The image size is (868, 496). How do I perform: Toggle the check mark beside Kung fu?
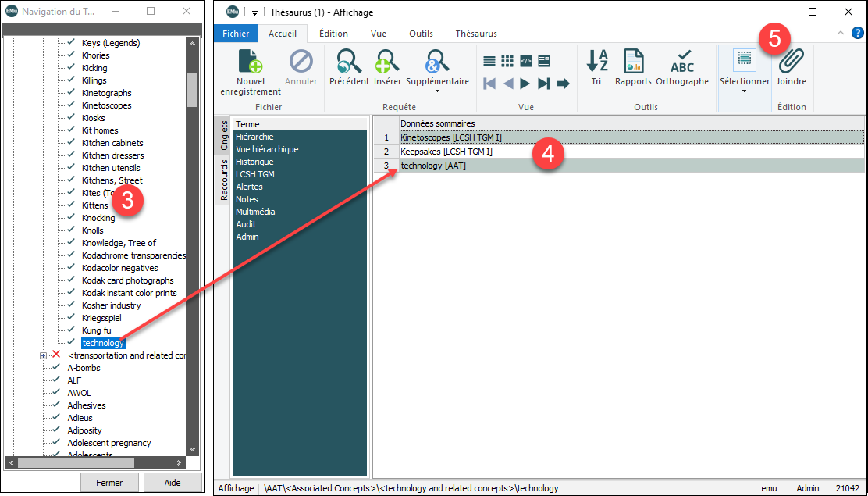point(71,330)
